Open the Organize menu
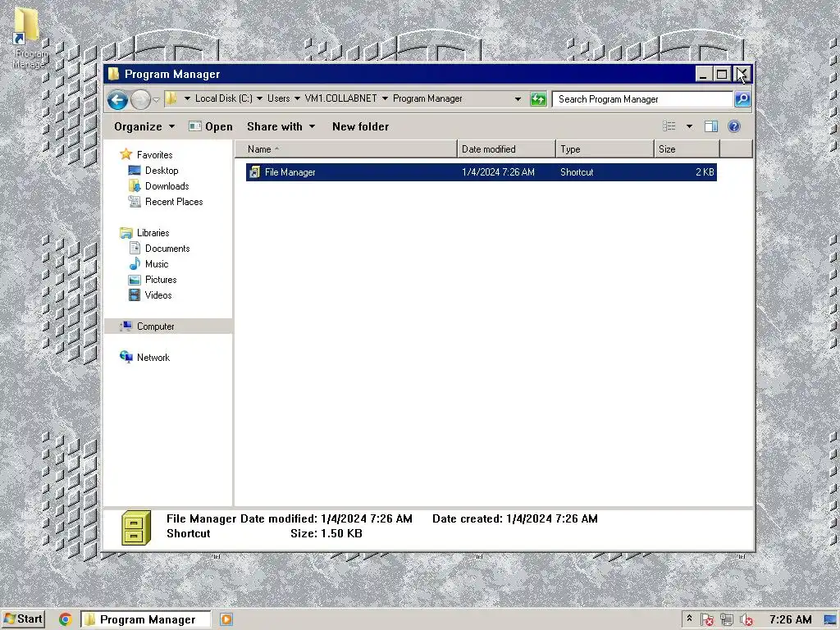The height and width of the screenshot is (630, 840). coord(144,127)
